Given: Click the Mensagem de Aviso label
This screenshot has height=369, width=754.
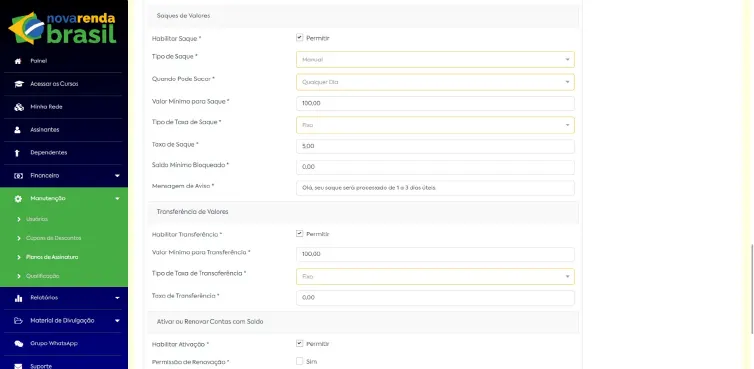Looking at the screenshot, I should point(183,186).
